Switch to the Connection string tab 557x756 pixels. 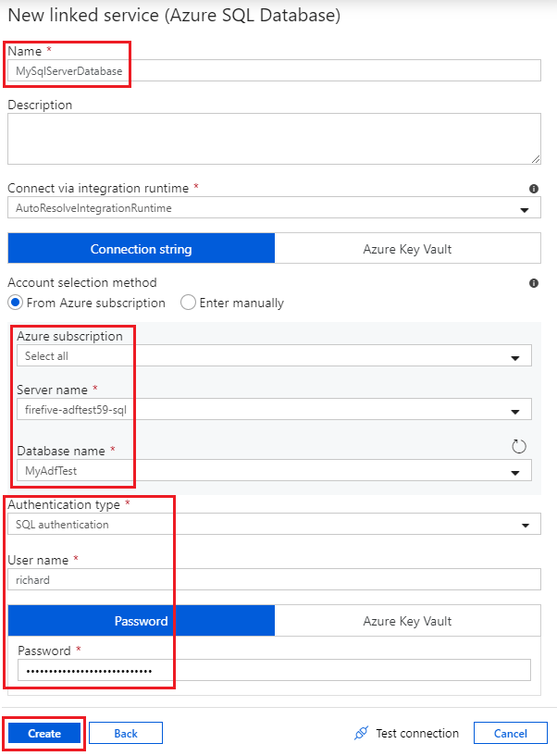point(142,249)
